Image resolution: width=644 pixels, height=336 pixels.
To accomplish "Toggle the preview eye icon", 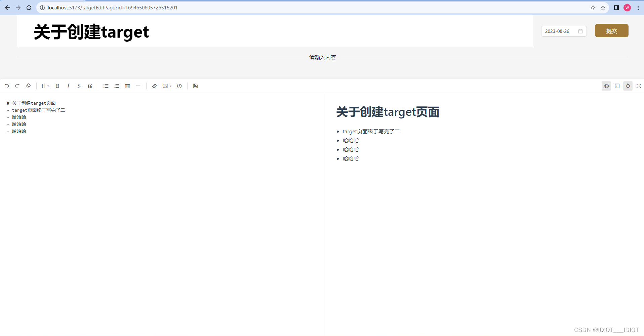I will click(x=606, y=86).
